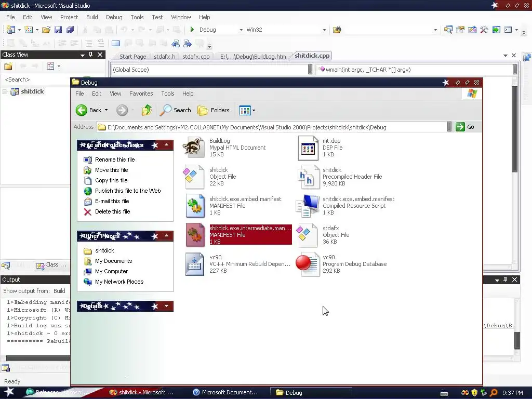Select the shitdick Precompiled Header File

(x=340, y=177)
